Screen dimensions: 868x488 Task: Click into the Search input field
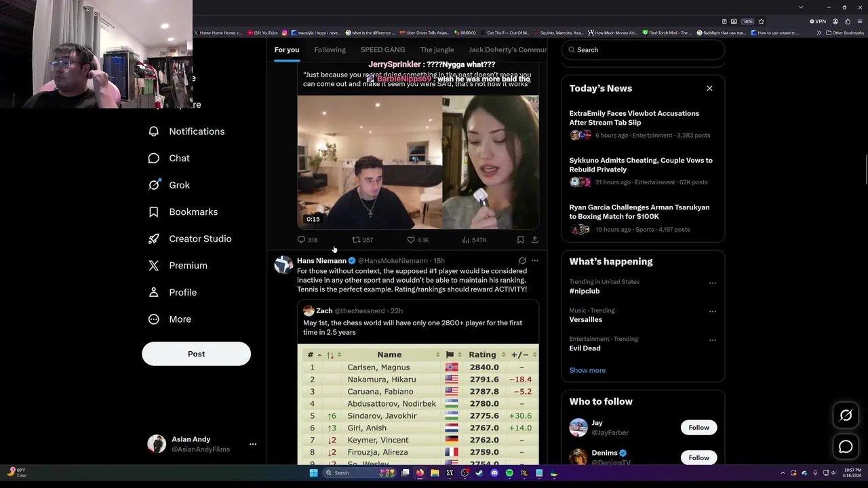(x=643, y=50)
